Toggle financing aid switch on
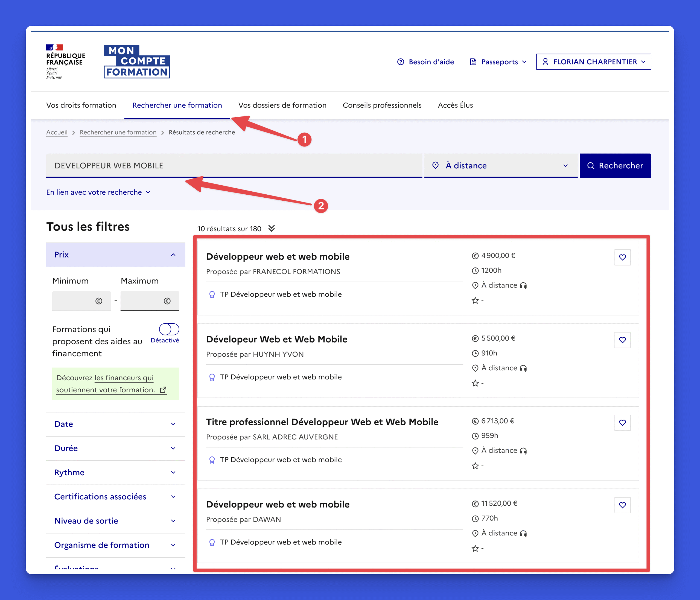Screen dimensions: 700x600 [x=169, y=329]
